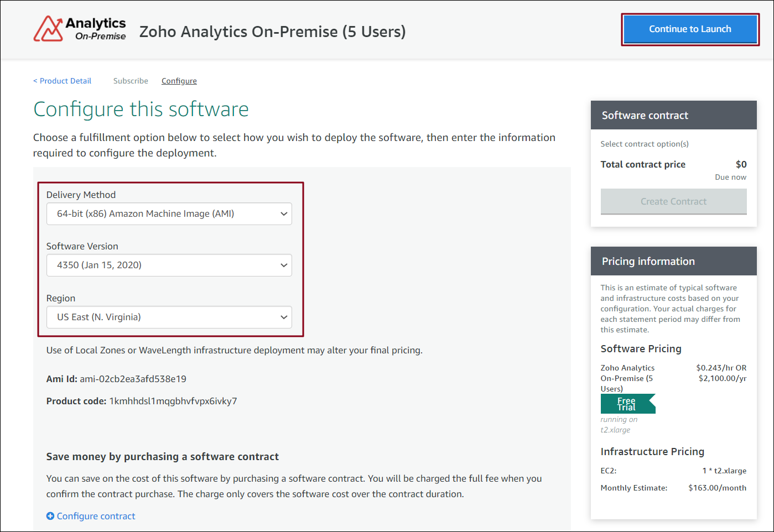
Task: Click the Infrastructure Pricing subheading
Action: tap(653, 452)
